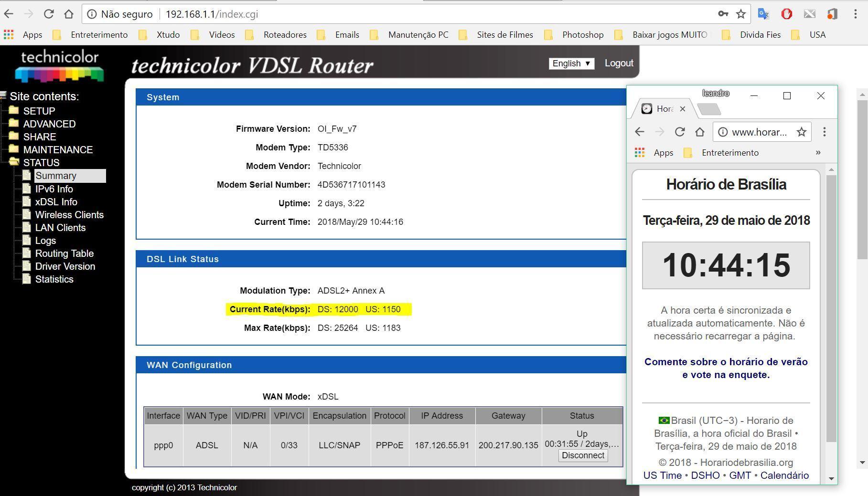Open the Manutenção PC bookmark folder
Image resolution: width=868 pixels, height=496 pixels.
click(x=409, y=35)
